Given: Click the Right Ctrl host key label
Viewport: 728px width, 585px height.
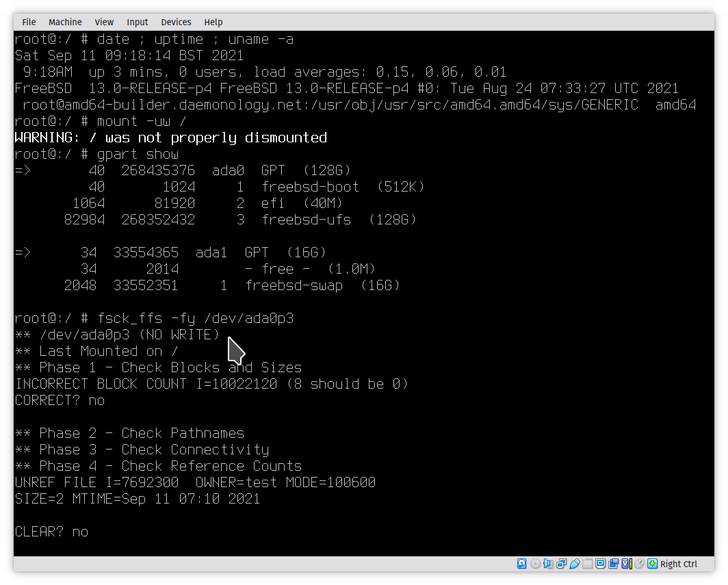Looking at the screenshot, I should pos(679,564).
